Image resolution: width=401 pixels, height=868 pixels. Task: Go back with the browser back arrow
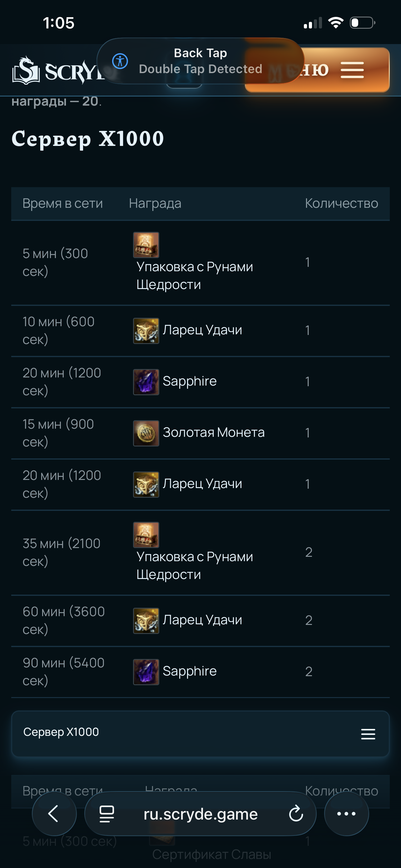tap(54, 814)
